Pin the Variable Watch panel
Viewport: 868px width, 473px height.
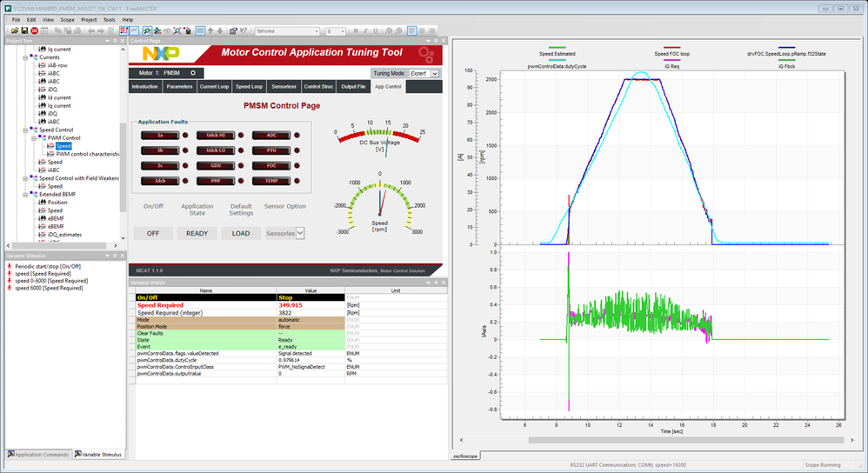pyautogui.click(x=436, y=283)
